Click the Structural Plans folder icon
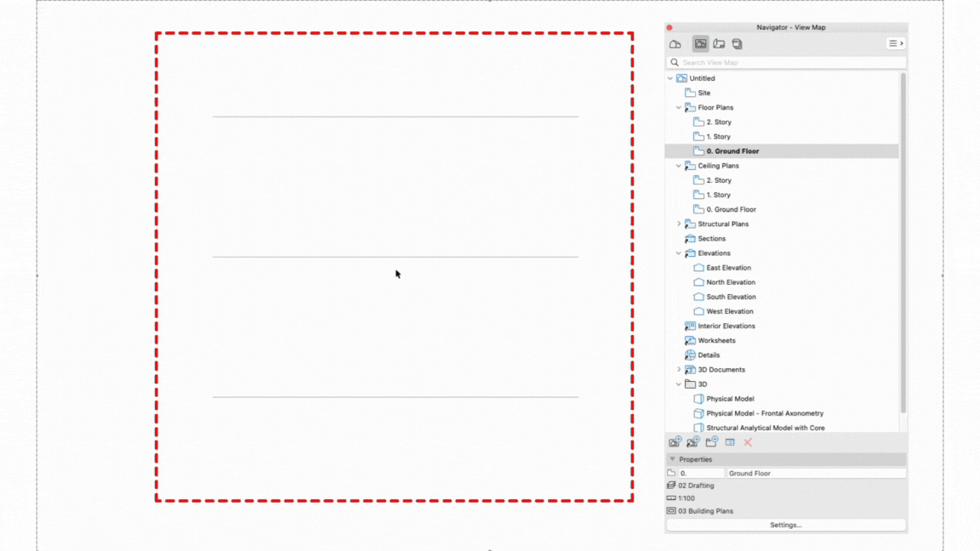The width and height of the screenshot is (980, 551). 690,224
